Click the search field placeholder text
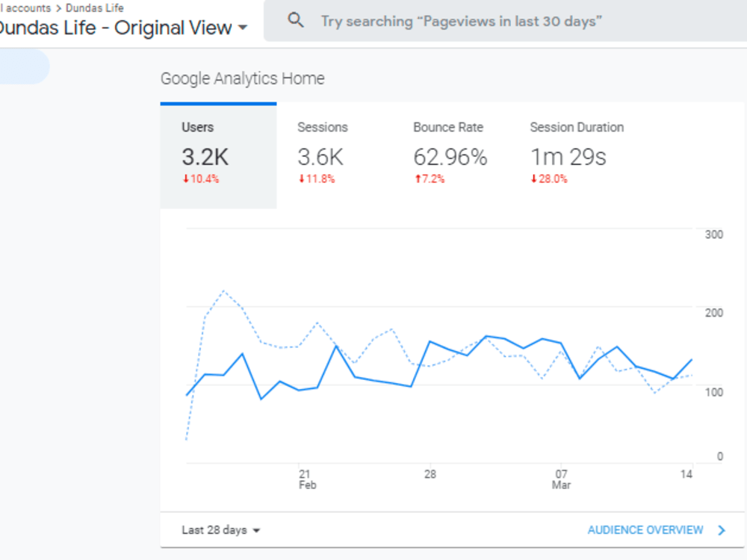The image size is (747, 560). click(461, 22)
